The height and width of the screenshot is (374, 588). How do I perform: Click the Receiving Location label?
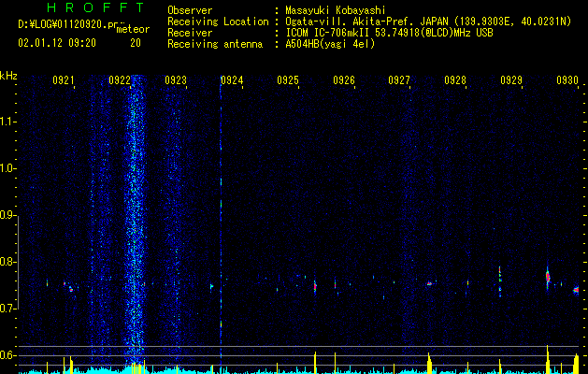point(218,22)
